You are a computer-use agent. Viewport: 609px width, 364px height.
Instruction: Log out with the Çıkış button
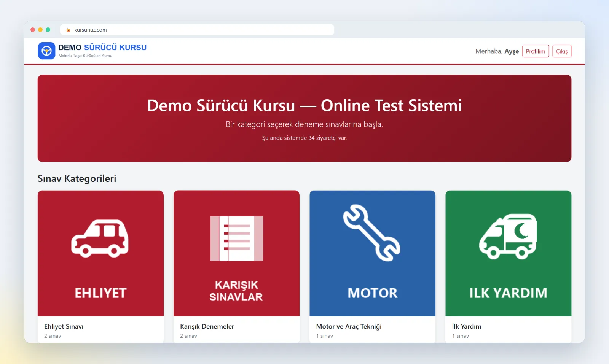click(x=562, y=51)
